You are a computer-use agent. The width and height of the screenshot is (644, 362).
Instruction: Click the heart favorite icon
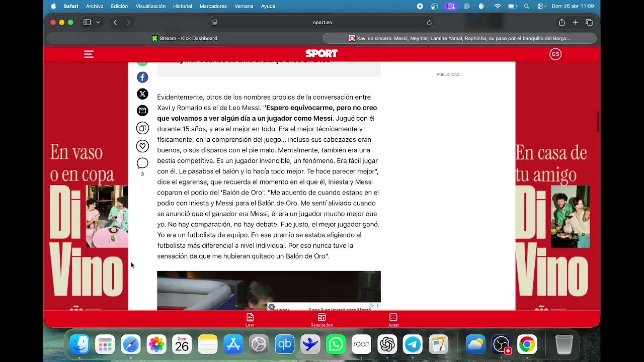click(x=142, y=146)
